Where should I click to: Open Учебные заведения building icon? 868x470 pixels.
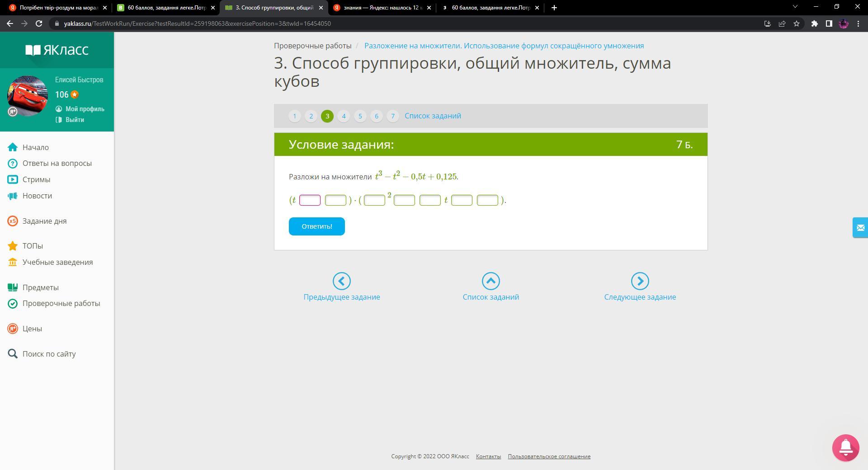tap(13, 262)
